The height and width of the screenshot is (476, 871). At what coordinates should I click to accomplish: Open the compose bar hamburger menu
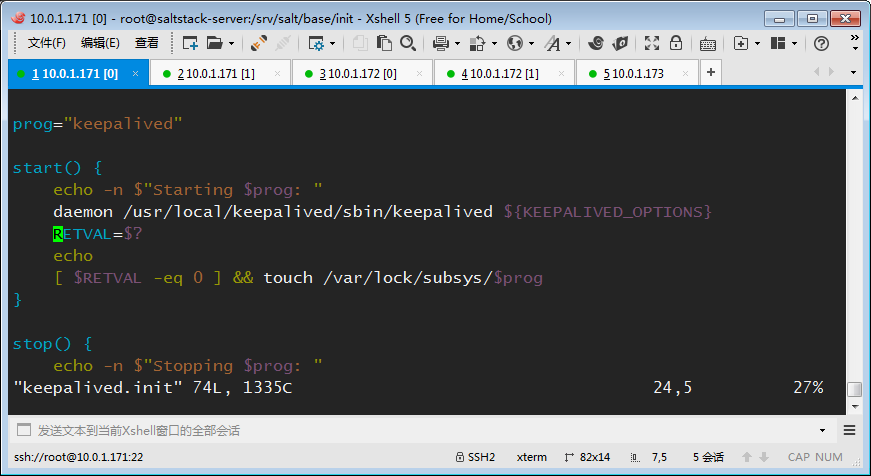(x=849, y=430)
